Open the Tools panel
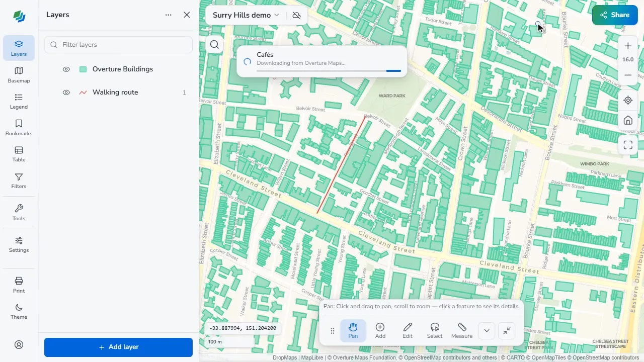 [19, 212]
